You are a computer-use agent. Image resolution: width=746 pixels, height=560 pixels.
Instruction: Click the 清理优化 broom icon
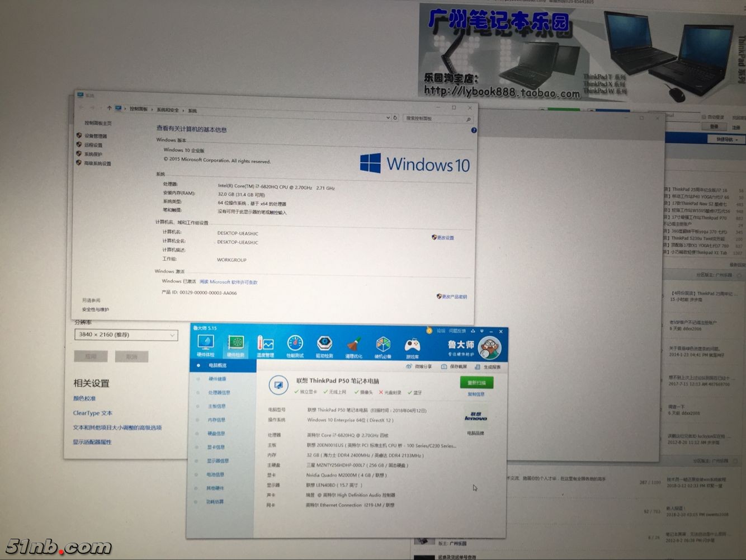point(353,347)
